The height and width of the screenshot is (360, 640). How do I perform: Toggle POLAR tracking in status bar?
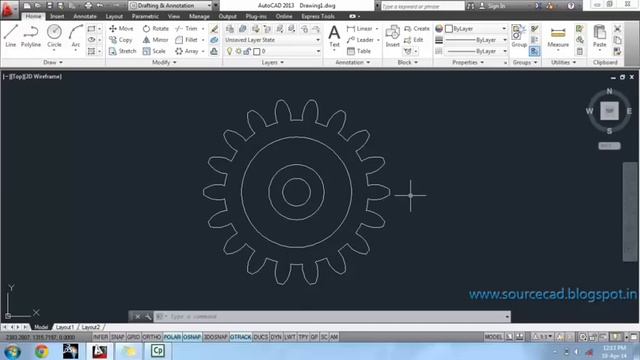coord(172,337)
